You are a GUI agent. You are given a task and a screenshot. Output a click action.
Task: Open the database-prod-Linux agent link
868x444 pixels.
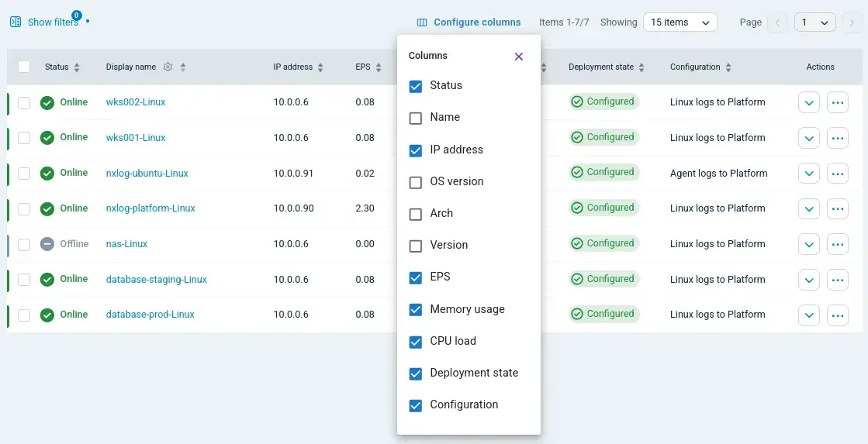pos(150,315)
